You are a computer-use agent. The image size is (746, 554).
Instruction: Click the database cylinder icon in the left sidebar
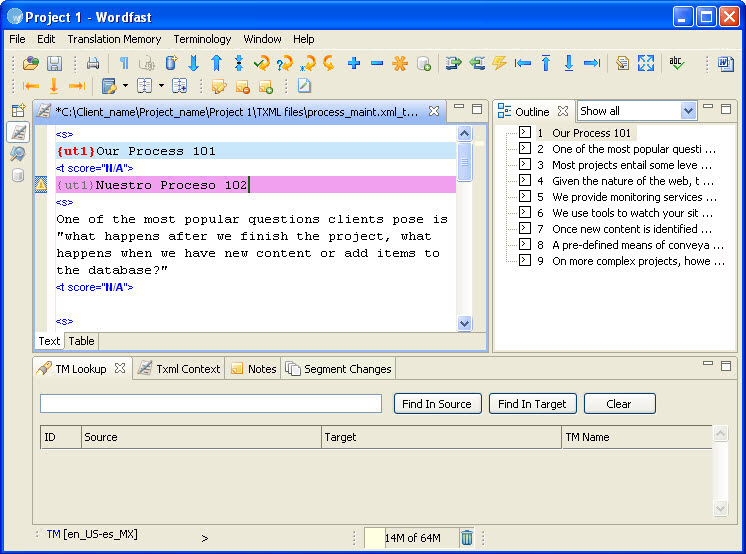point(18,175)
